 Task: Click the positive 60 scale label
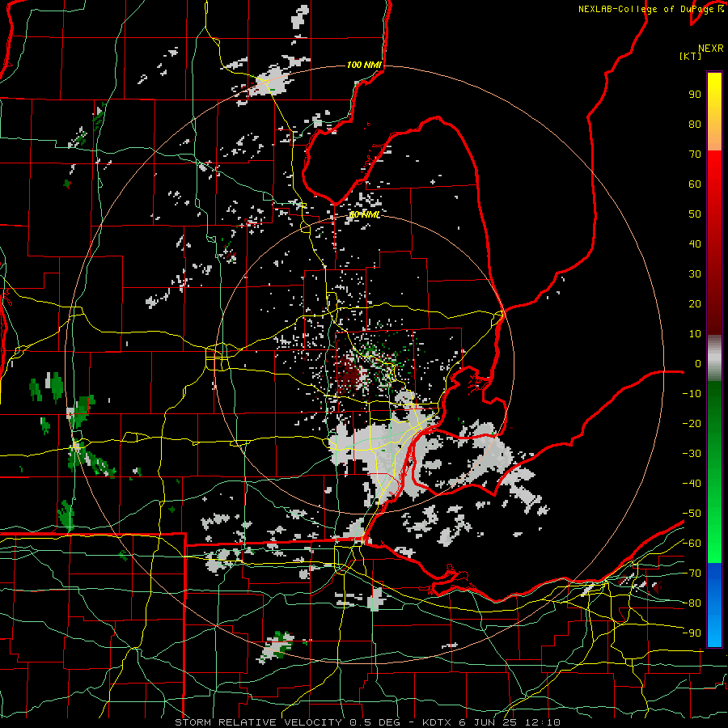point(695,184)
